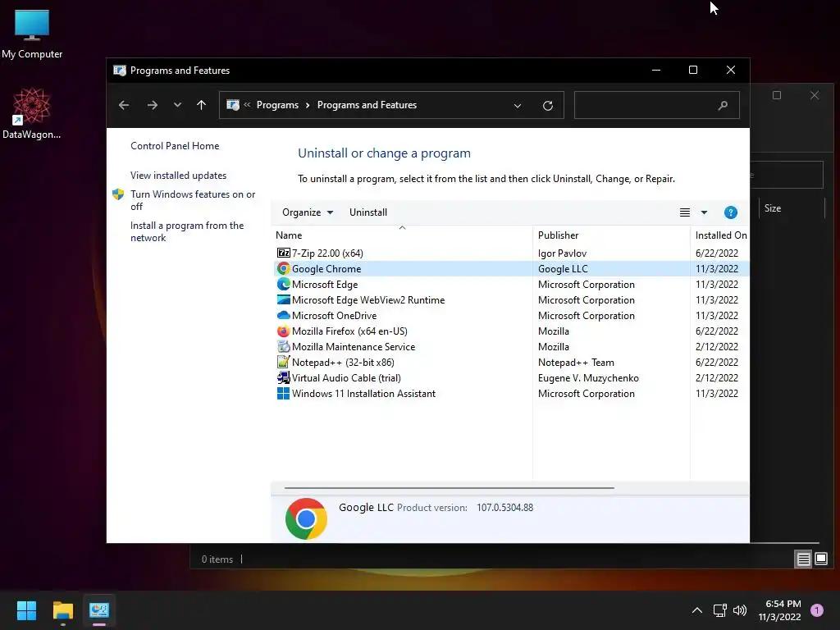Viewport: 840px width, 630px height.
Task: Go forward with the right arrow
Action: [152, 105]
